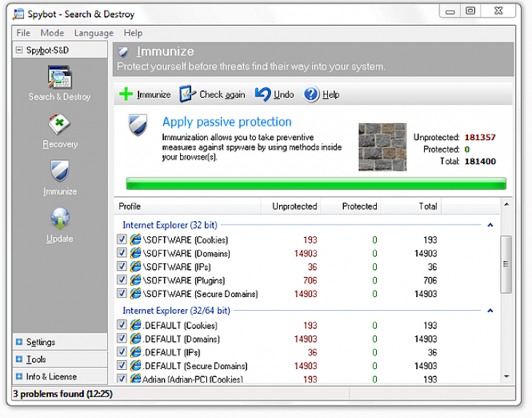Collapse Internet Explorer (32 bit) group
Image resolution: width=532 pixels, height=418 pixels.
tap(490, 225)
